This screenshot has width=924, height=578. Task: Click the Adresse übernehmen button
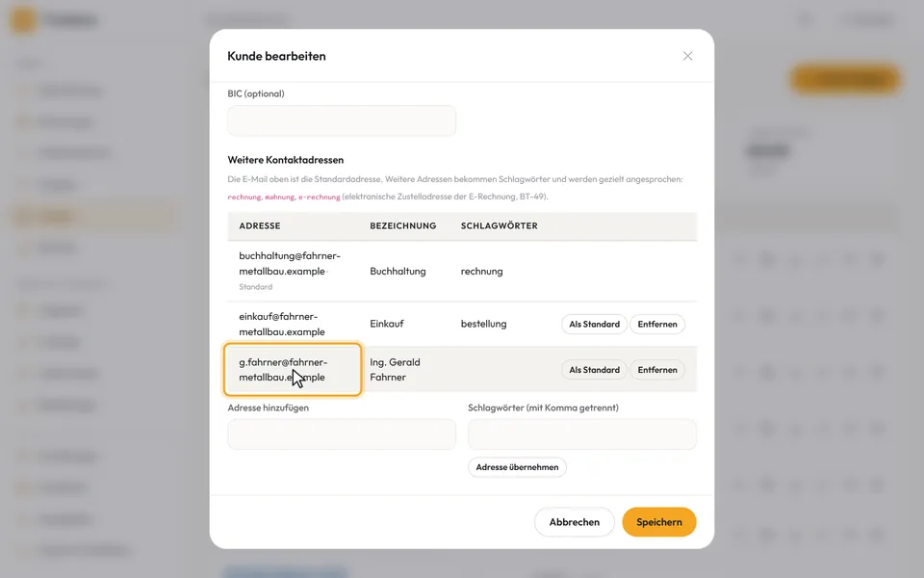tap(517, 467)
